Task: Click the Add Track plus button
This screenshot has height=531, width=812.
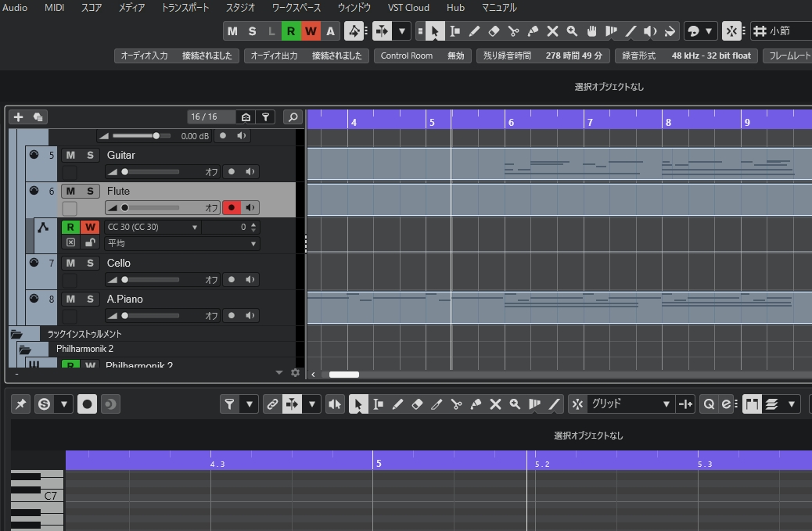Action: click(18, 117)
